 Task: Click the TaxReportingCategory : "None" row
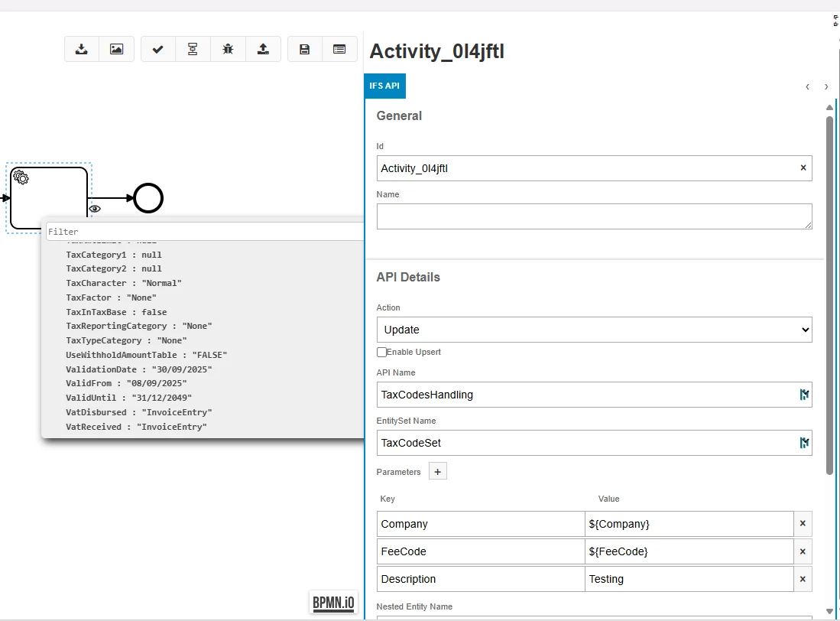139,326
